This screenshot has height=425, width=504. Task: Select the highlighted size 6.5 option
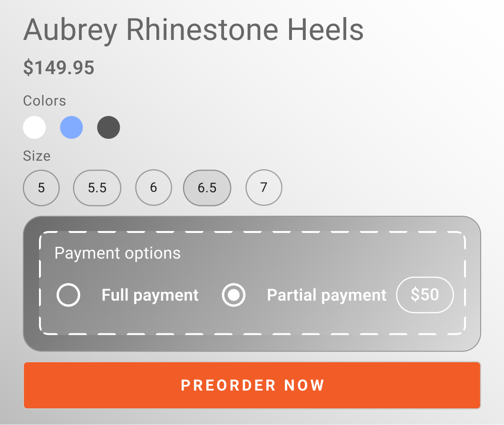[207, 188]
